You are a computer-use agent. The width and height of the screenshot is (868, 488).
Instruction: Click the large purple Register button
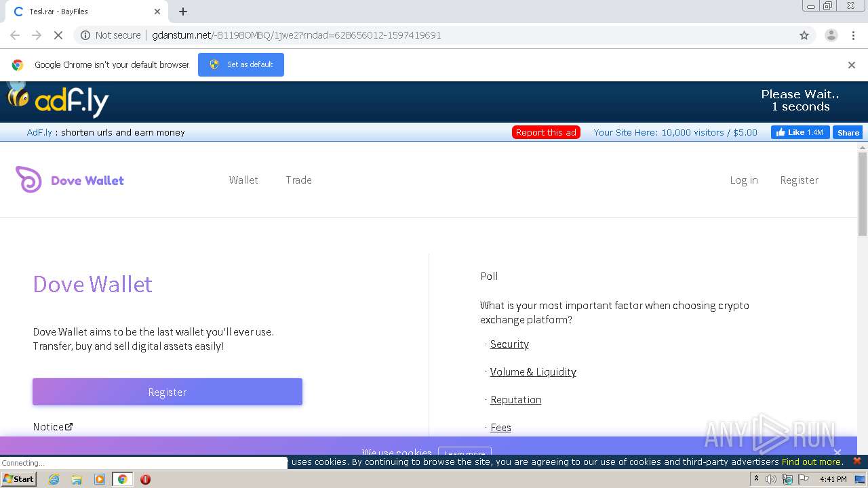point(167,392)
